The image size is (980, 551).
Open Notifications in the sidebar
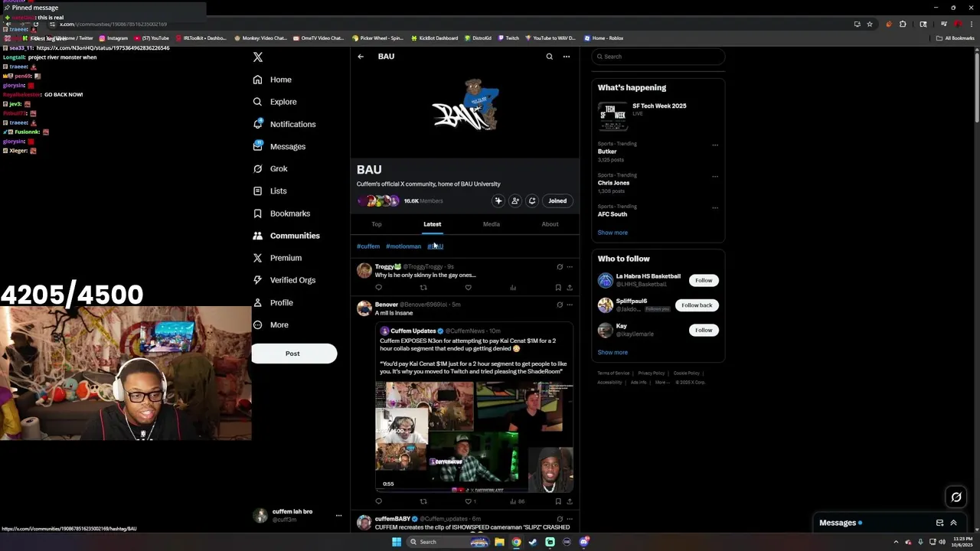[x=283, y=124]
